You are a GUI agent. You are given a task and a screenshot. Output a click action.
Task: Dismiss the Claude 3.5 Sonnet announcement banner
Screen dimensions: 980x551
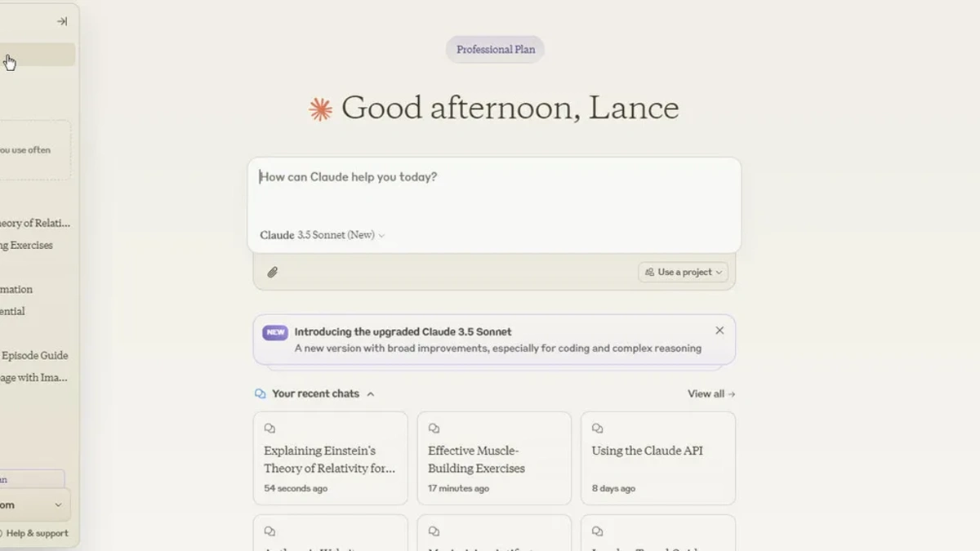pyautogui.click(x=719, y=330)
